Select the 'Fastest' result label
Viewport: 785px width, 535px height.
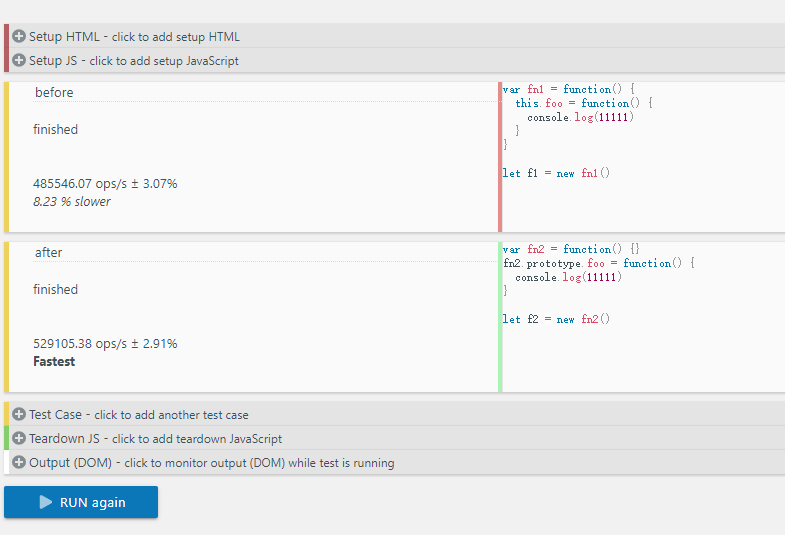click(54, 361)
